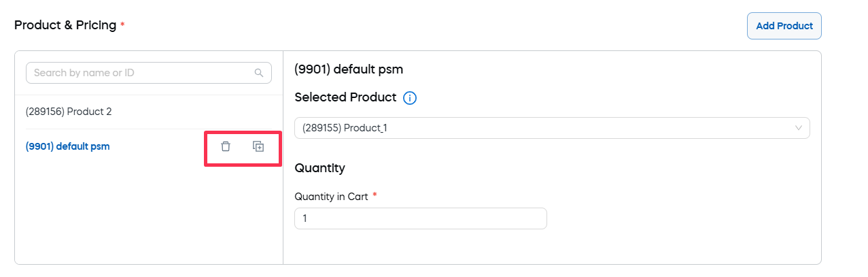Click the Quantity in Cart input
Viewport: 868px width, 277px height.
420,218
